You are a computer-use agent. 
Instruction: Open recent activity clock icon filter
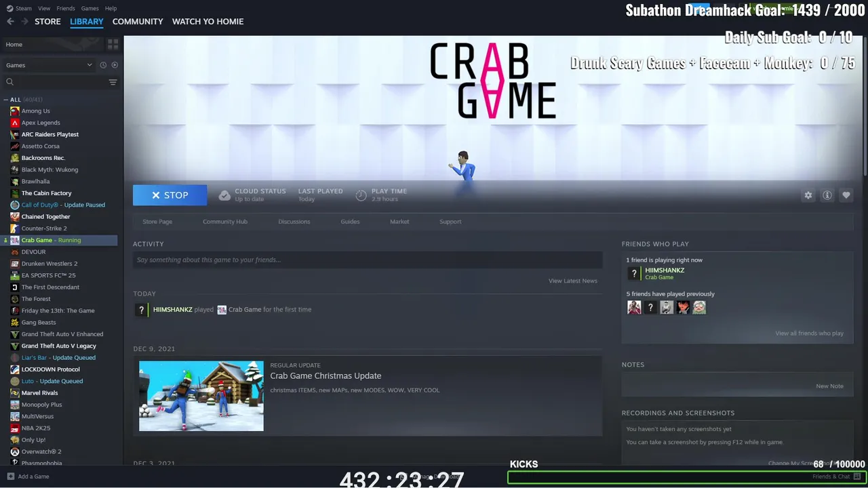pos(103,65)
